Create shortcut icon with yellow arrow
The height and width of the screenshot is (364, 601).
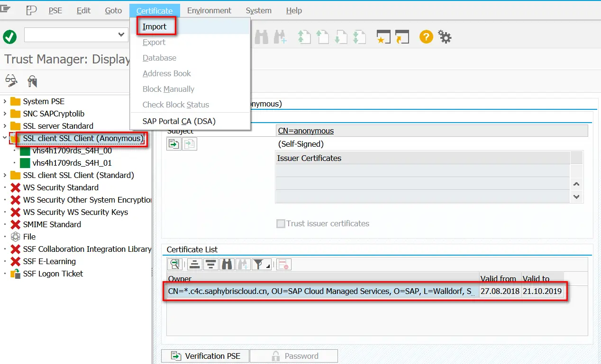(402, 37)
